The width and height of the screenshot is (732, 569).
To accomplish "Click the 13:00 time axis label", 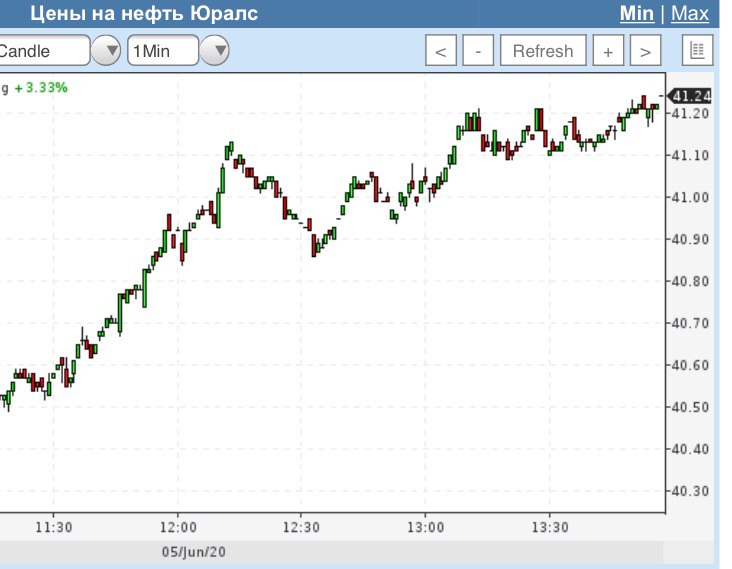I will [x=425, y=527].
